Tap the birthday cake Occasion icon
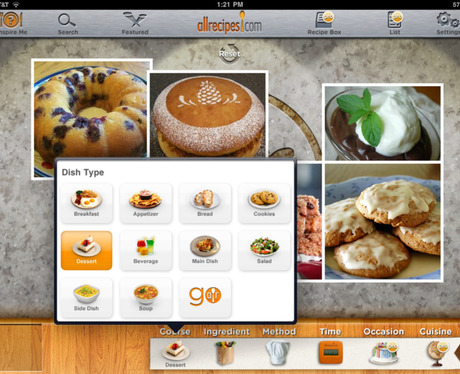Screen dimensions: 460x374 coord(384,353)
